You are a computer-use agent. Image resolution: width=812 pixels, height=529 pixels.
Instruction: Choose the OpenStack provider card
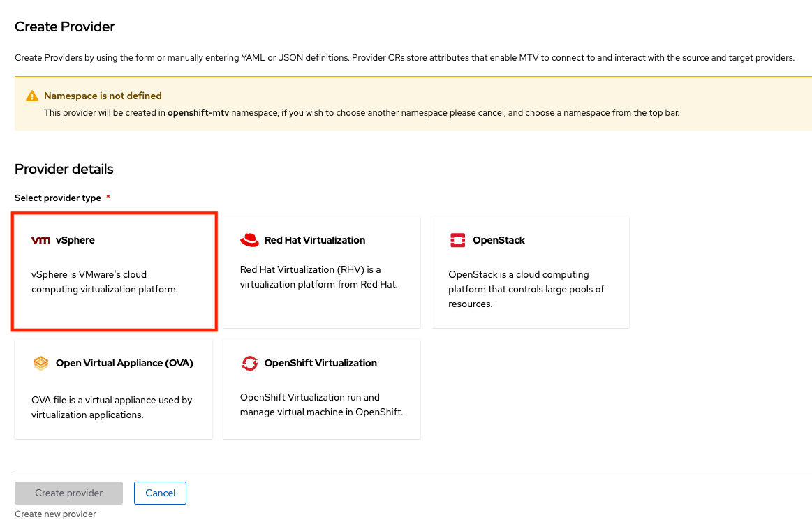pos(531,271)
